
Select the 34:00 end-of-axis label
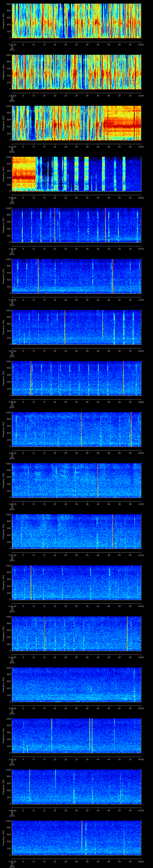point(141,147)
